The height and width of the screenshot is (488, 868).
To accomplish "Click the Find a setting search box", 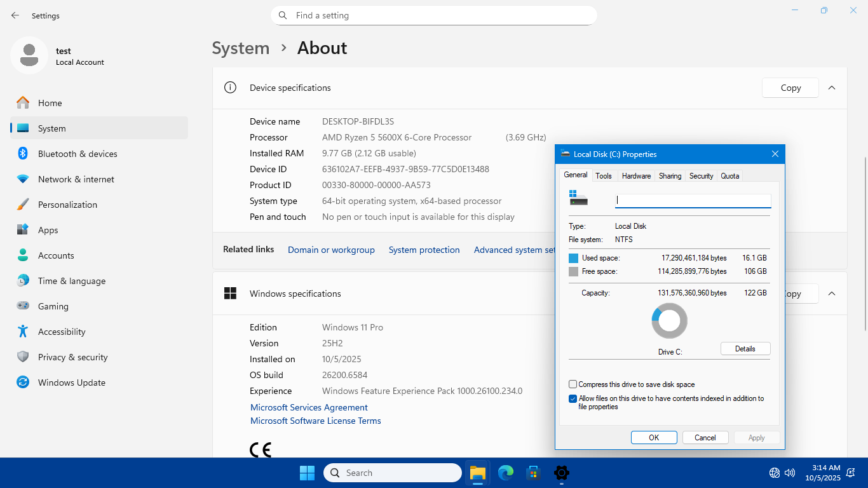I will click(x=433, y=15).
